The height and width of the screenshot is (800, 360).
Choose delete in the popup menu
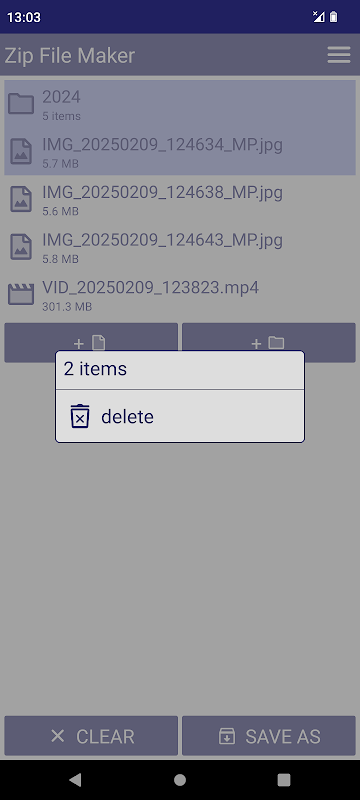coord(180,416)
